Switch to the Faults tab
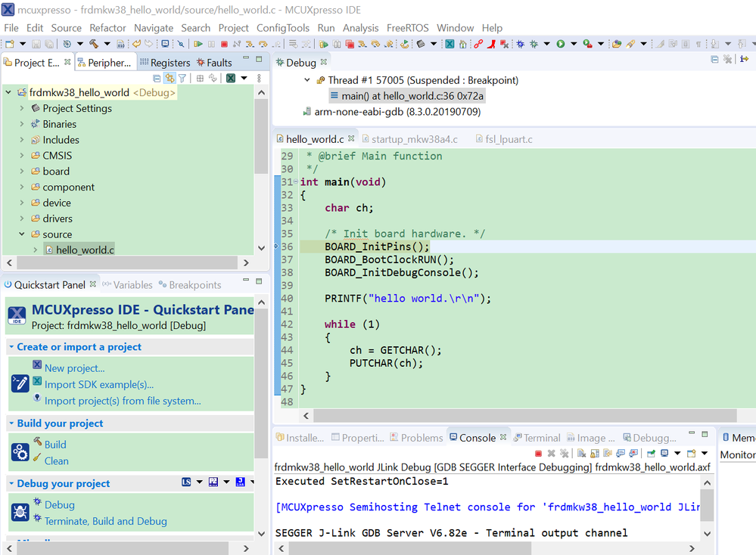The width and height of the screenshot is (756, 555). [215, 63]
